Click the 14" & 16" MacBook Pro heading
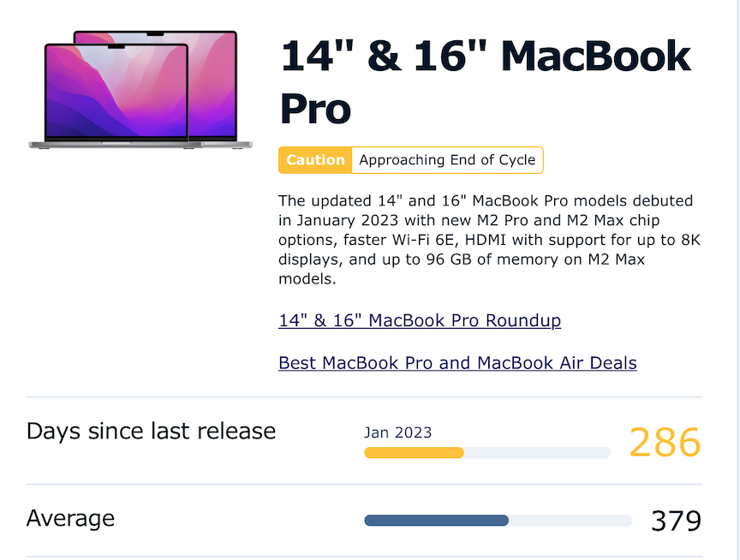The width and height of the screenshot is (740, 560). [x=486, y=82]
